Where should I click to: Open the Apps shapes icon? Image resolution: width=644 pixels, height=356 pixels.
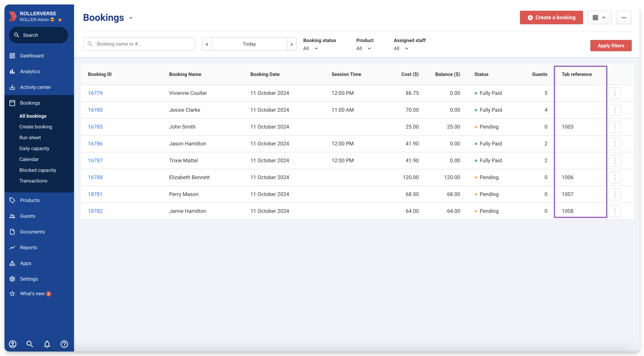click(12, 263)
